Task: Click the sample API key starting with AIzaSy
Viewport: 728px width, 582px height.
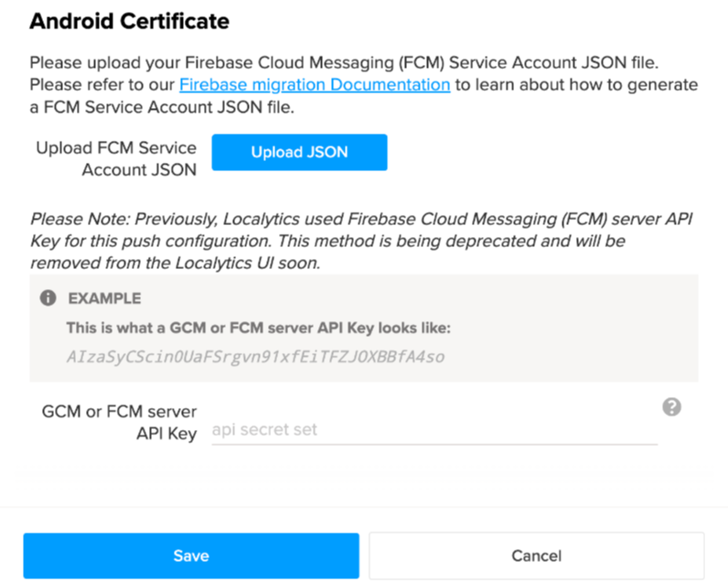Action: (x=255, y=356)
